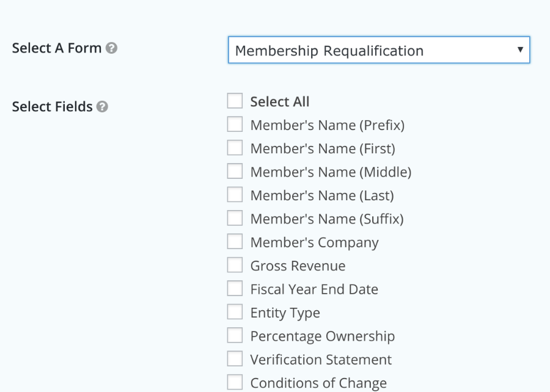Viewport: 550px width, 392px height.
Task: Click the Gross Revenue label
Action: (298, 266)
